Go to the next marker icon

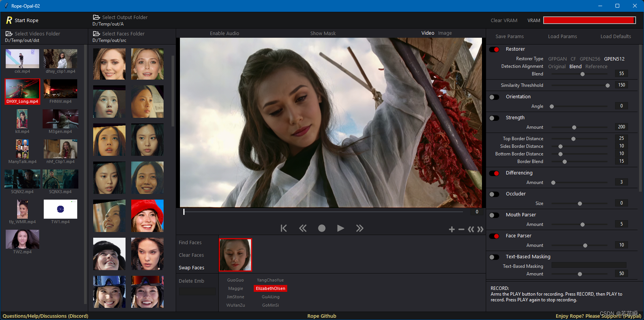tap(480, 229)
